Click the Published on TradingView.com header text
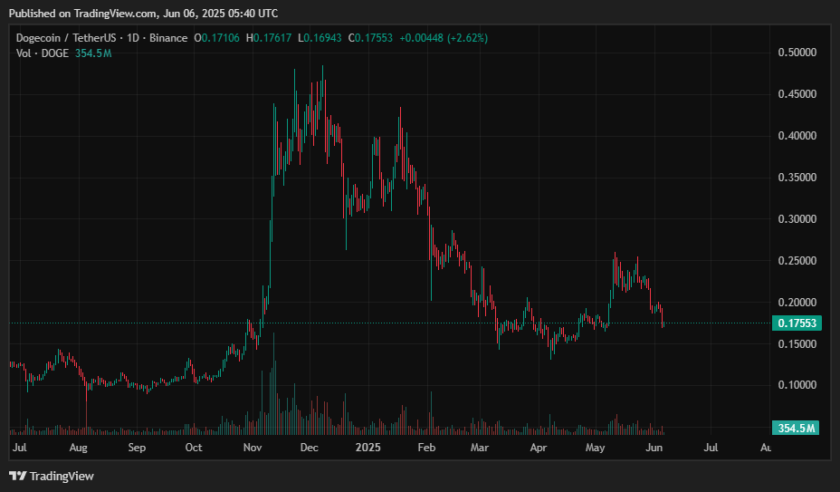Viewport: 840px width, 492px height. point(143,13)
